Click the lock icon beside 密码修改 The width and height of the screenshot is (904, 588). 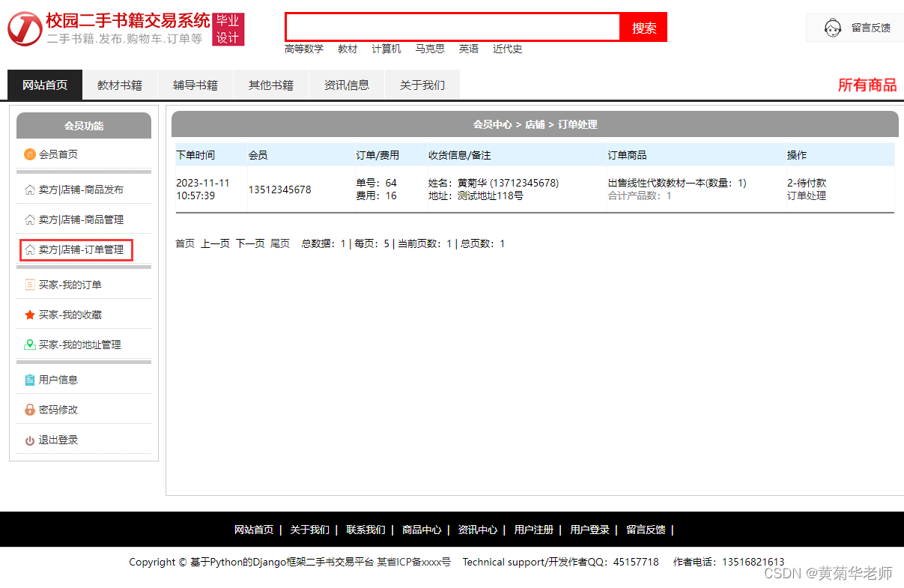[30, 410]
